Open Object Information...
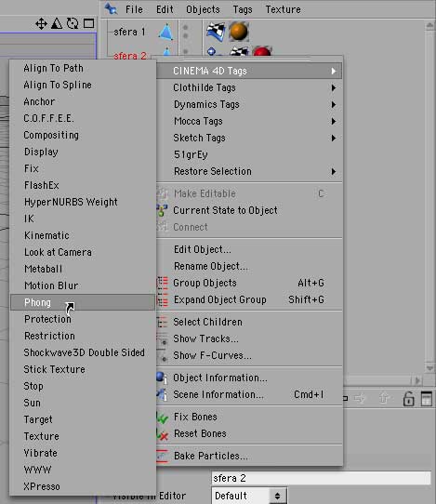This screenshot has height=504, width=436. (249, 378)
